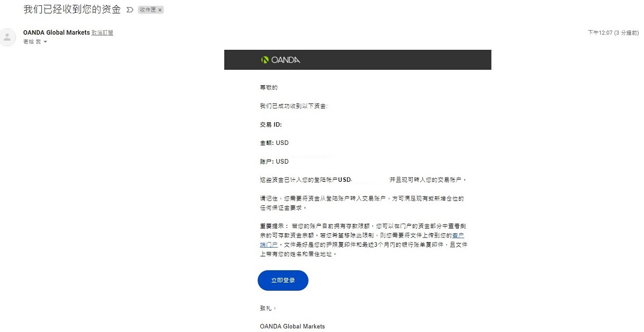644x332 pixels.
Task: Click the 取消訂閱 unsubscribe link
Action: click(103, 33)
